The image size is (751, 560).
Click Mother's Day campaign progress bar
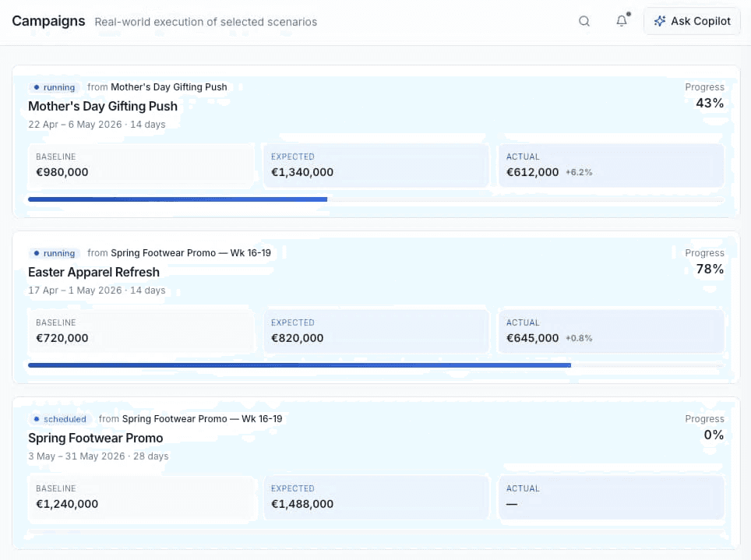(x=375, y=199)
